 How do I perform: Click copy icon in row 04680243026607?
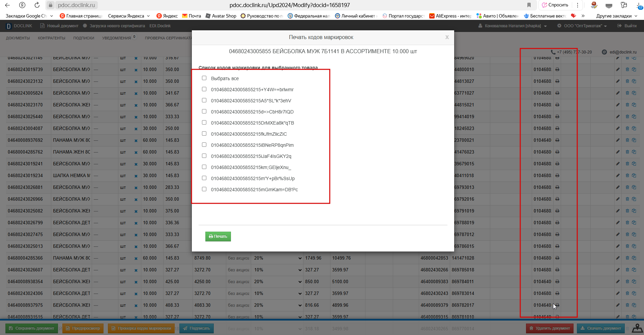(x=634, y=270)
